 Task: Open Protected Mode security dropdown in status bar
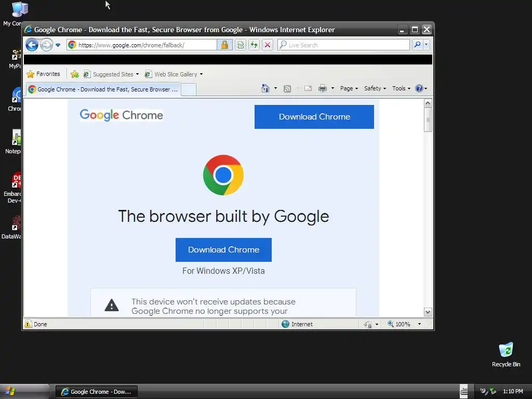[371, 324]
